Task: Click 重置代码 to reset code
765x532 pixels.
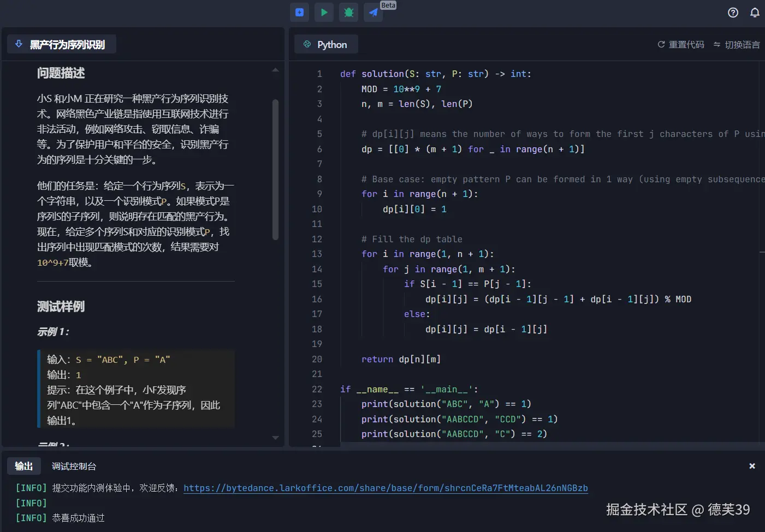Action: 681,45
